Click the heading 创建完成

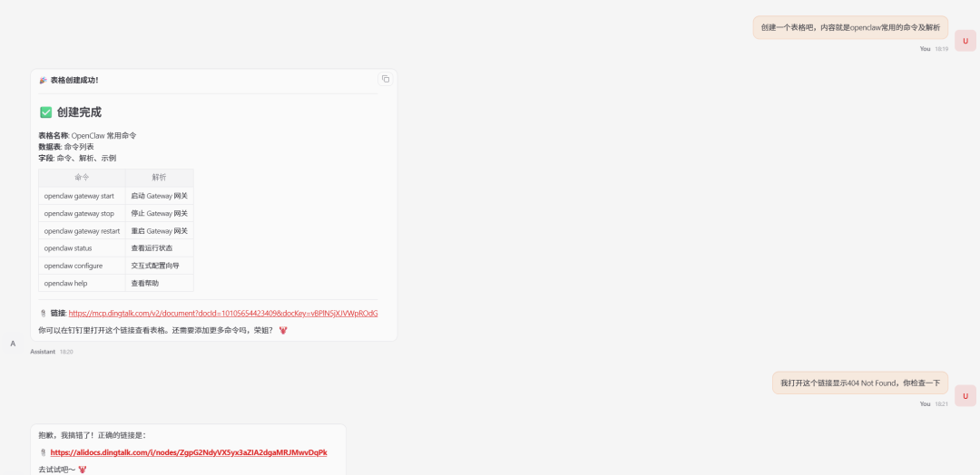[x=79, y=112]
